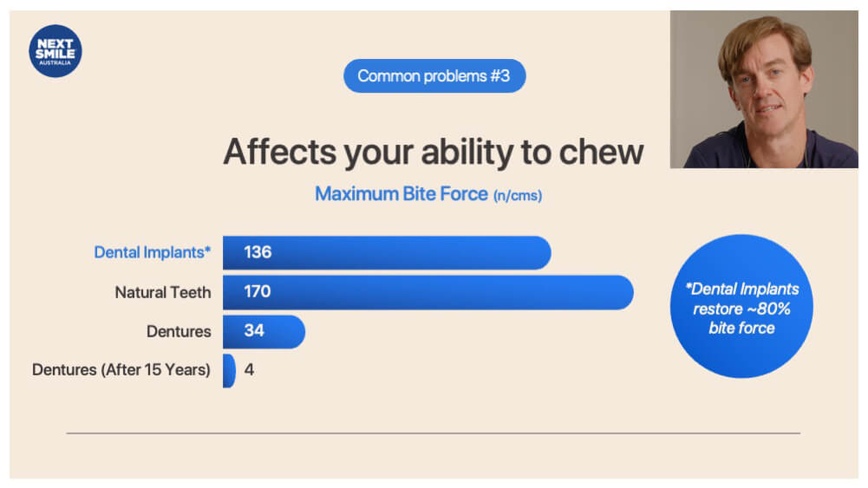Image resolution: width=868 pixels, height=488 pixels.
Task: Click the number 136 inside top bar
Action: [258, 252]
